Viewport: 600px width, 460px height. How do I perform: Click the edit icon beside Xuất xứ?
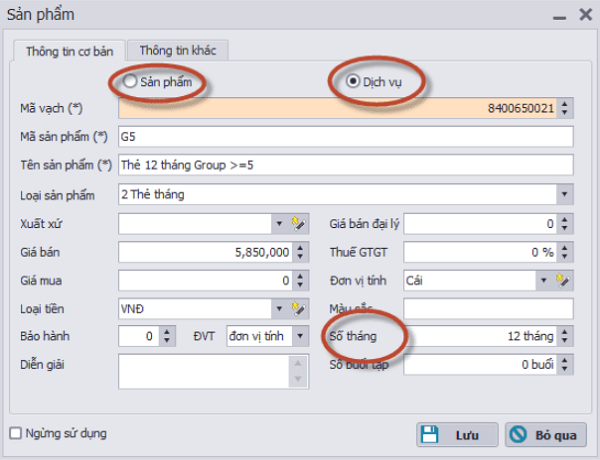click(x=296, y=223)
